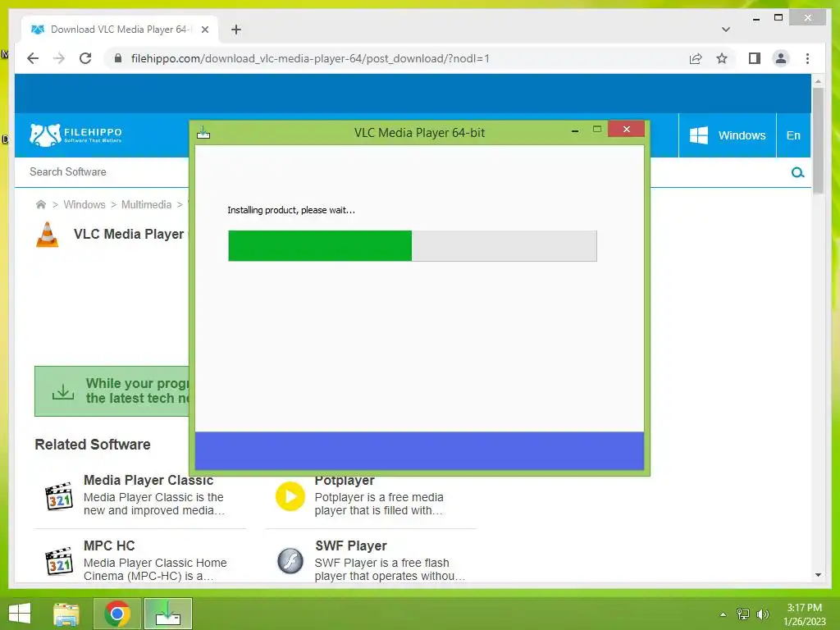The image size is (840, 630).
Task: Click the MPC HC icon
Action: [59, 561]
